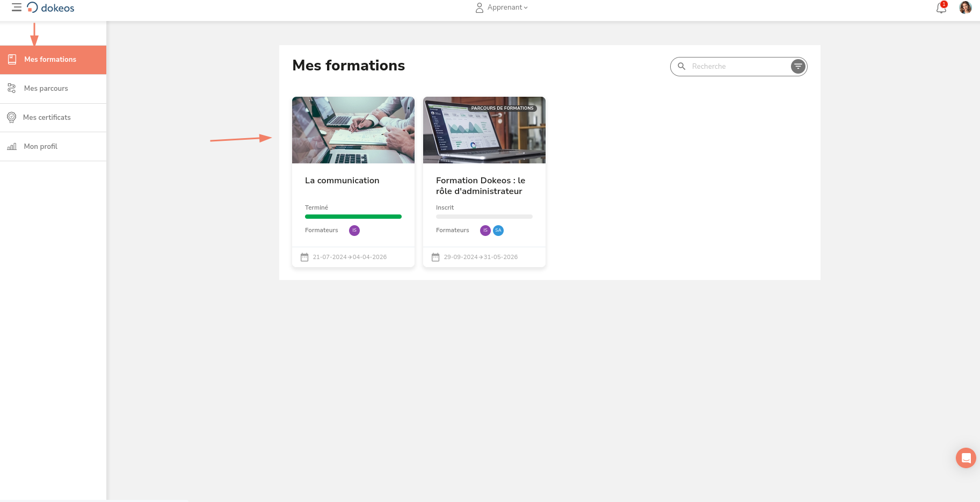Toggle the hamburger menu icon
Viewport: 980px width, 502px height.
click(x=17, y=8)
